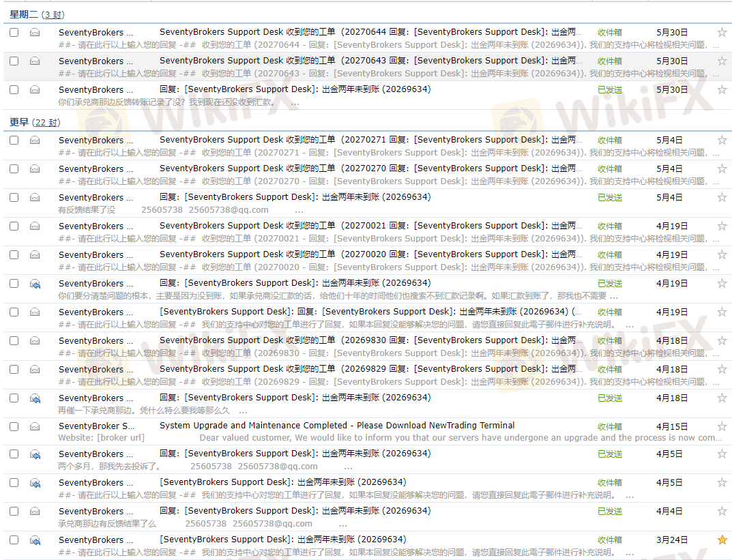Click '收件箱' label on the System Upgrade email
Viewport: 732px width, 560px height.
point(610,426)
